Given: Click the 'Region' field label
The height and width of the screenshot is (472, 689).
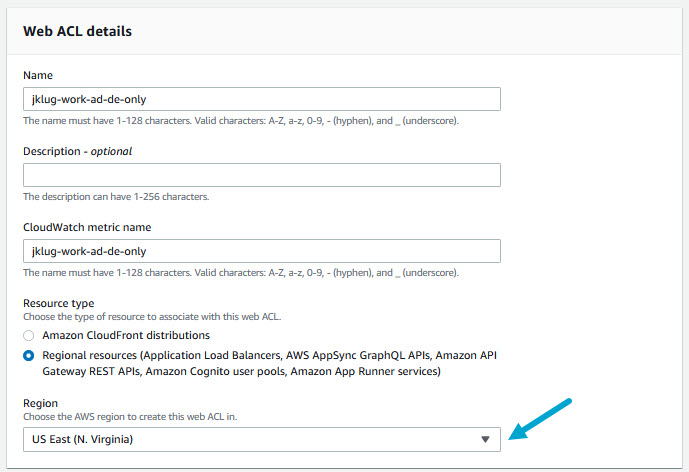Looking at the screenshot, I should [42, 401].
